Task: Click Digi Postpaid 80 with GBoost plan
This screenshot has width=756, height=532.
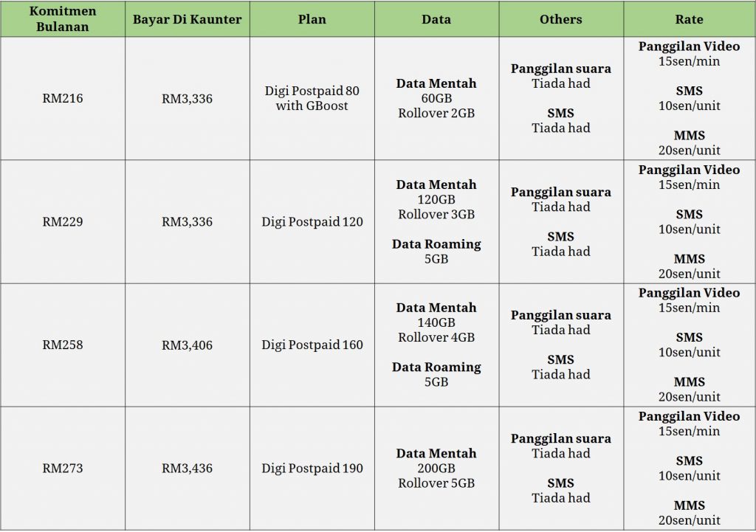Action: [x=312, y=98]
